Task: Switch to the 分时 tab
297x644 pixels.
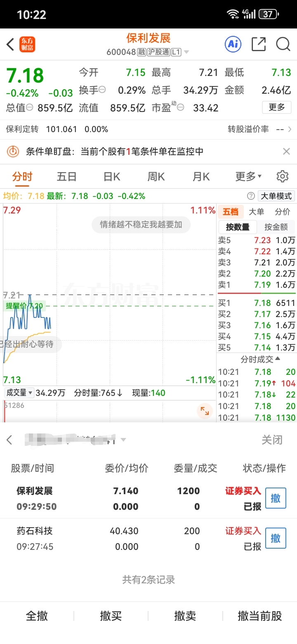Action: [x=22, y=177]
